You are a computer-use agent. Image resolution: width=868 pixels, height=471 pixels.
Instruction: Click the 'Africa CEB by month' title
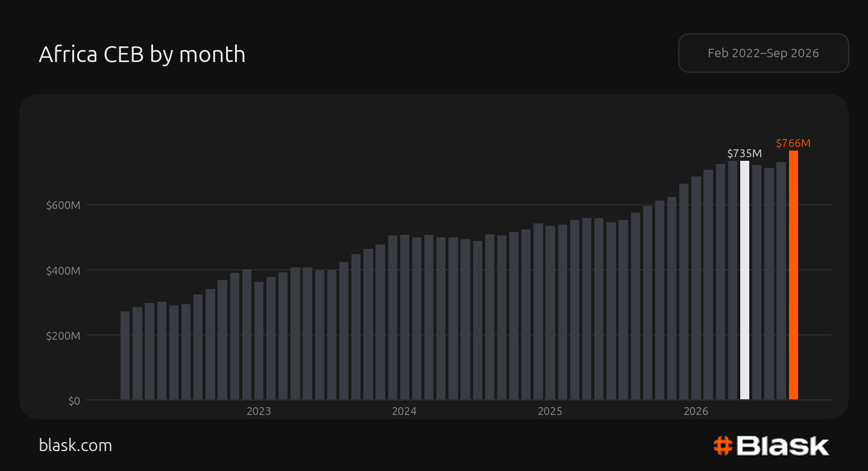point(142,54)
